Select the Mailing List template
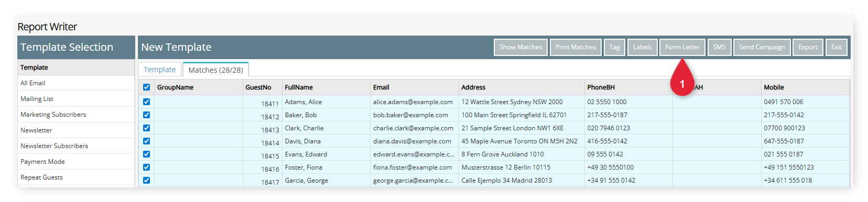The image size is (868, 202). 76,99
